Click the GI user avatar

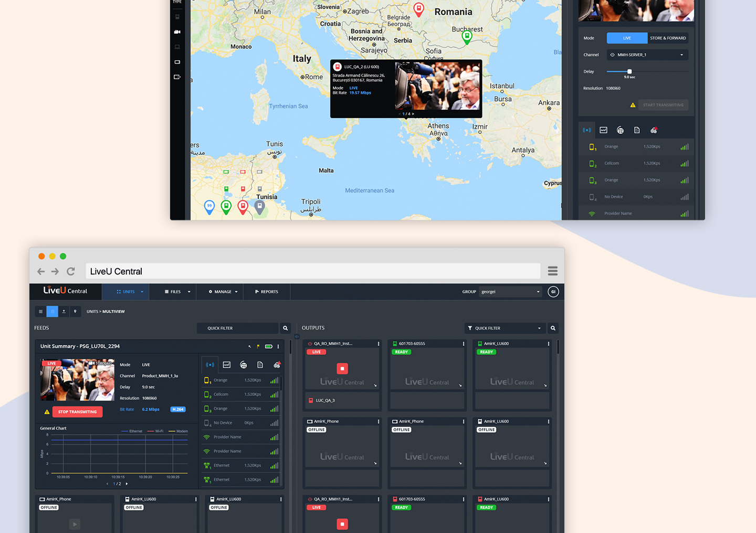(x=553, y=292)
